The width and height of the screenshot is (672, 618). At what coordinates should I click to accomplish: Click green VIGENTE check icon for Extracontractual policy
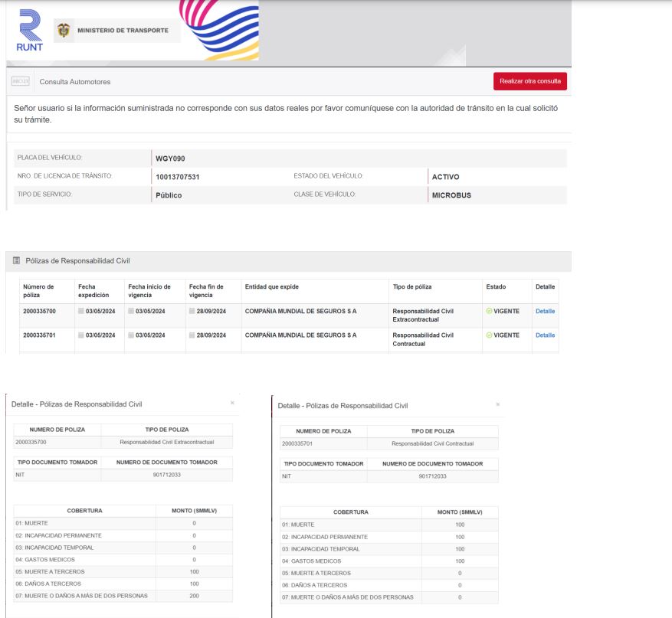coord(489,312)
